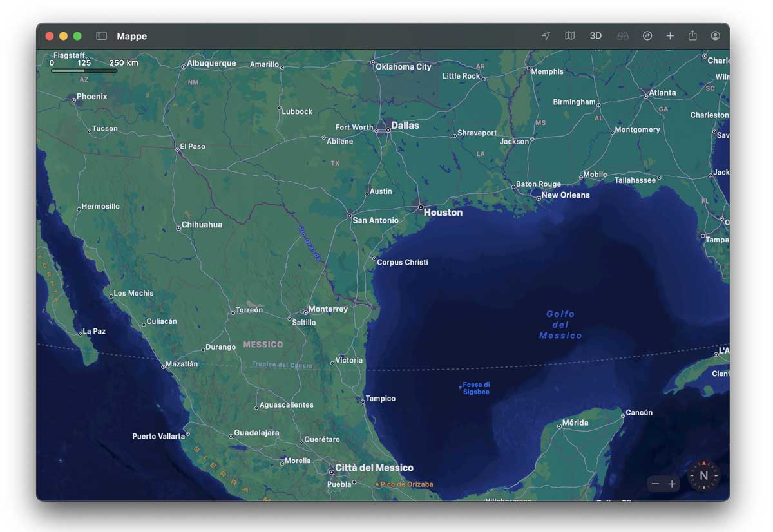This screenshot has width=773, height=532.
Task: Select the La Paz label
Action: 94,332
